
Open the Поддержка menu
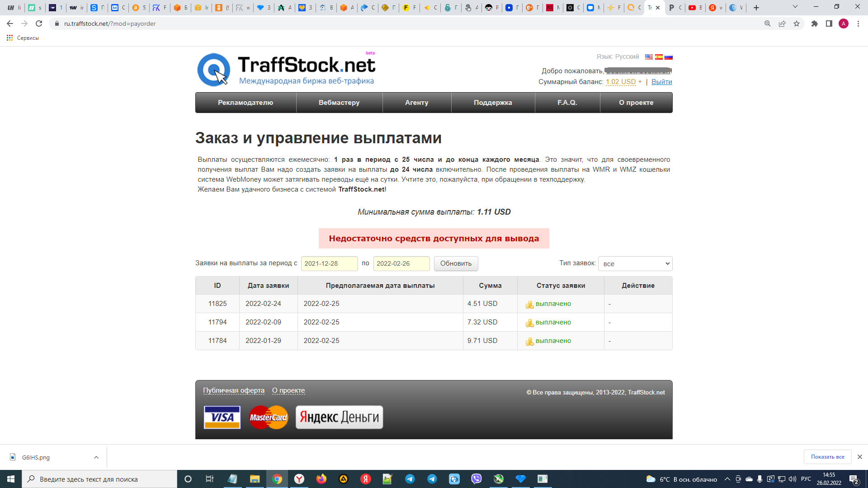[x=493, y=103]
